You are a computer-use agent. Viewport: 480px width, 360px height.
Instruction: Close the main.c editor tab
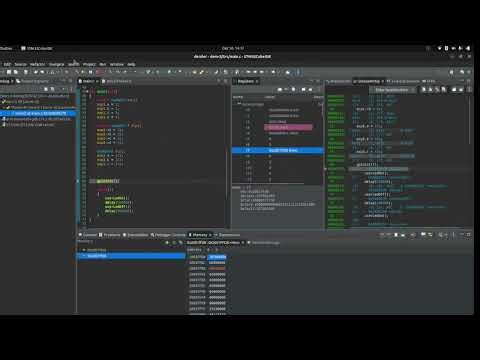click(x=97, y=81)
